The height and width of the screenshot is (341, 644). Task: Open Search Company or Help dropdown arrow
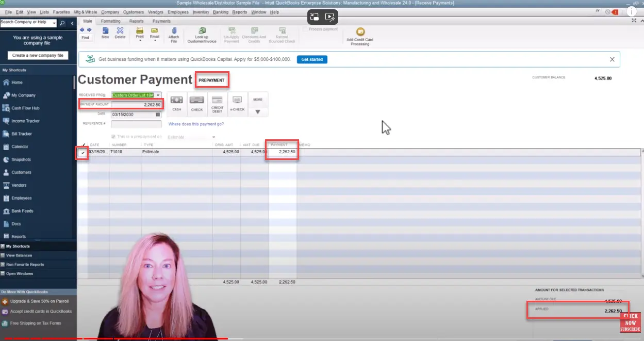pyautogui.click(x=54, y=23)
